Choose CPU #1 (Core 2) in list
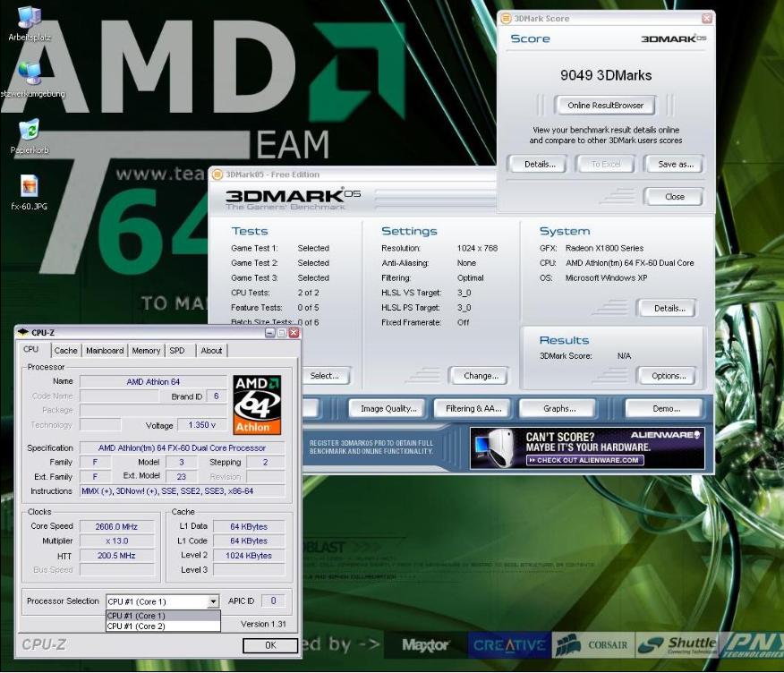784x673 pixels. tap(163, 626)
